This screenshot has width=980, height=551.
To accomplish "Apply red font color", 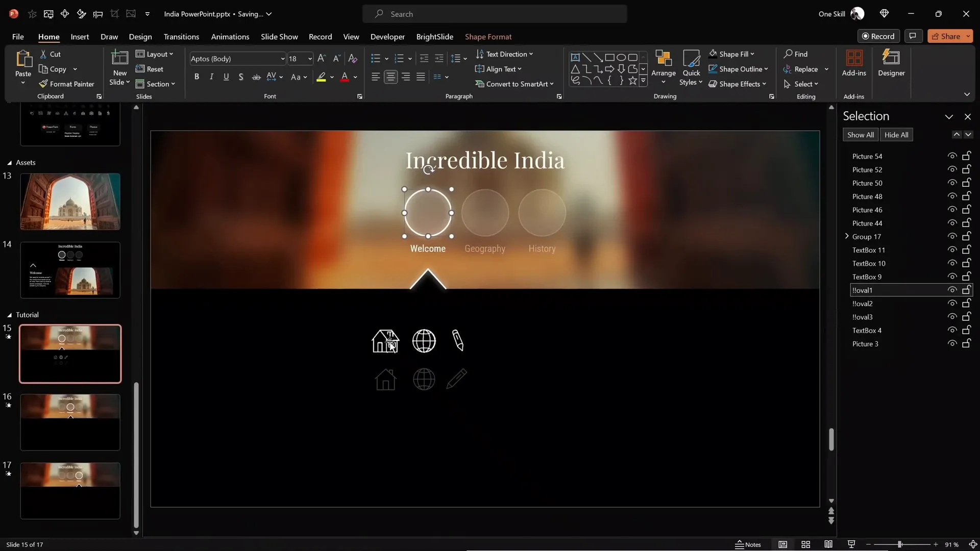I will point(345,77).
